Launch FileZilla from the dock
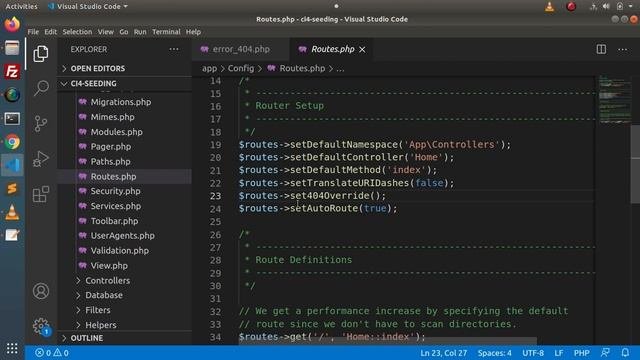 12,71
